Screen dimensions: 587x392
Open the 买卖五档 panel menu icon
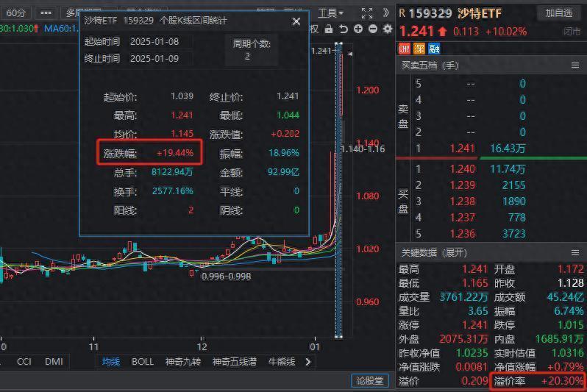click(x=575, y=65)
